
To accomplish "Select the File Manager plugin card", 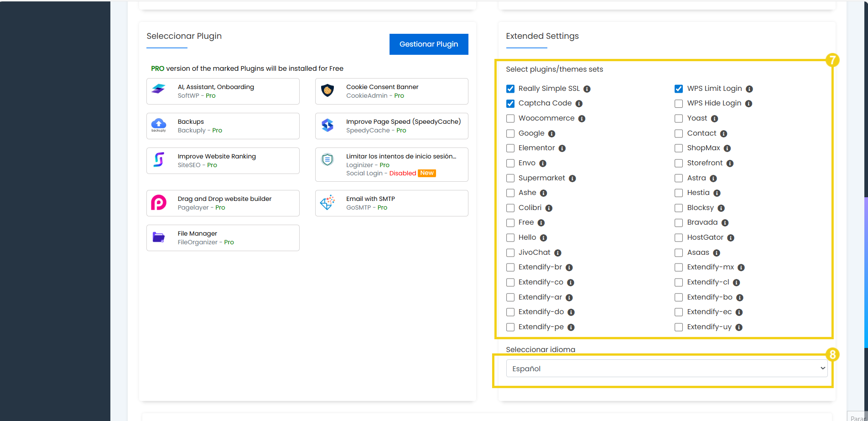I will pos(223,238).
